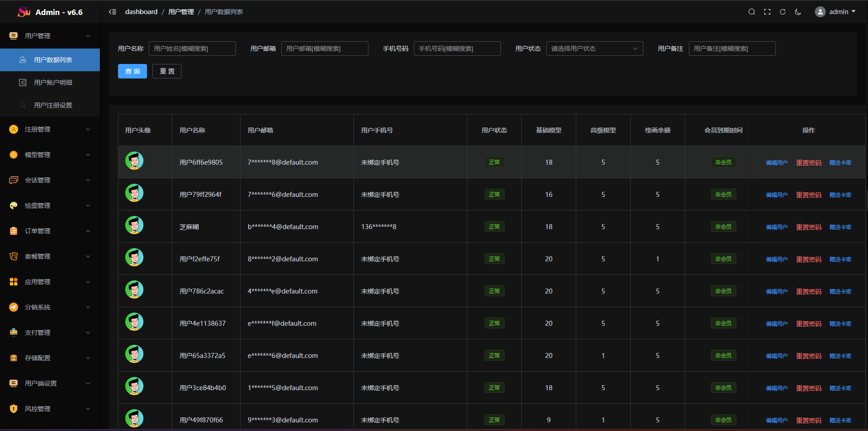Click the 模型管理 sidebar icon

[x=14, y=155]
